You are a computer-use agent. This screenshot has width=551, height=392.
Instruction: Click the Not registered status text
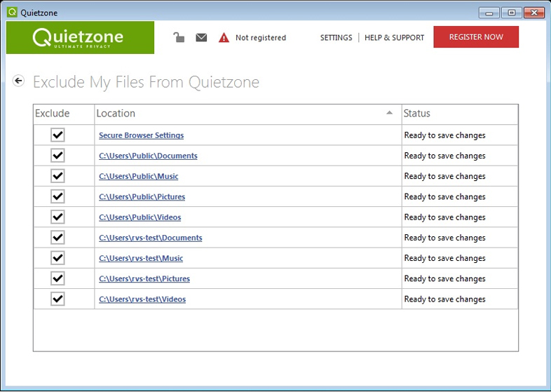click(261, 38)
